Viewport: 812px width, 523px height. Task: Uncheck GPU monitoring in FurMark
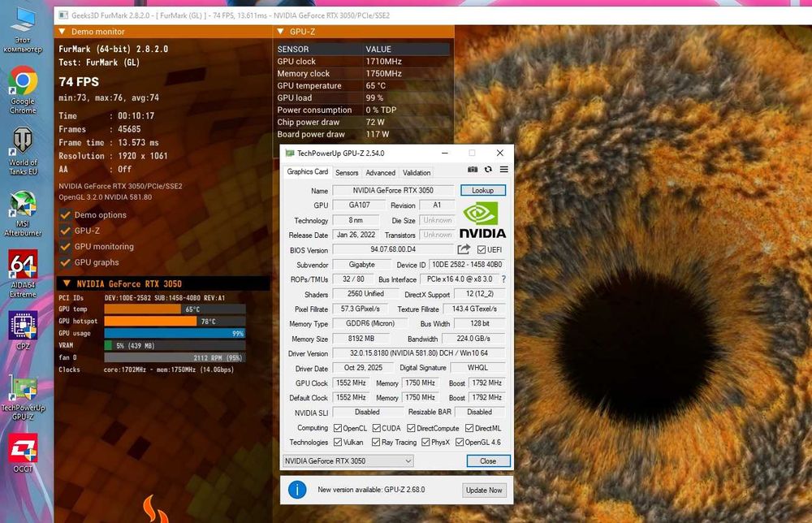click(65, 247)
